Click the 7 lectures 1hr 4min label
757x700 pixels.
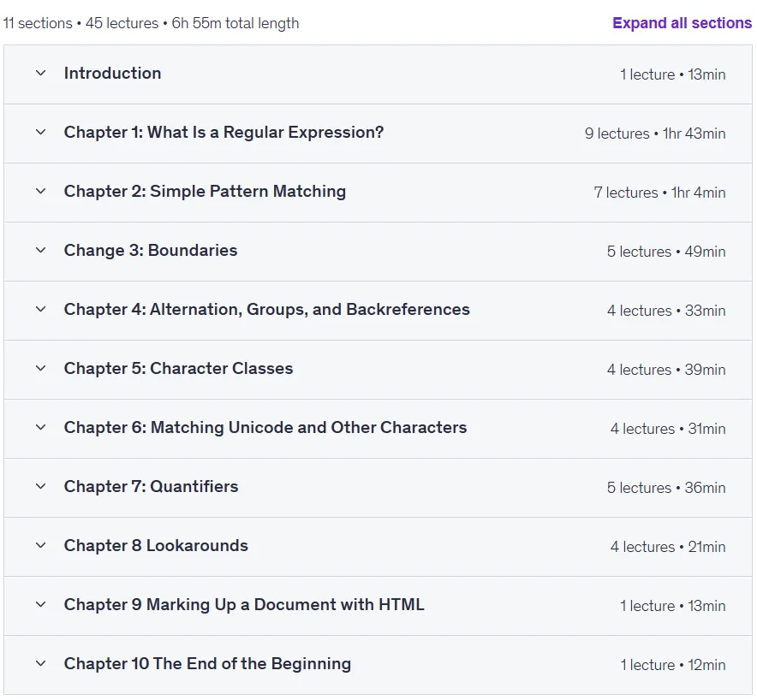coord(659,193)
